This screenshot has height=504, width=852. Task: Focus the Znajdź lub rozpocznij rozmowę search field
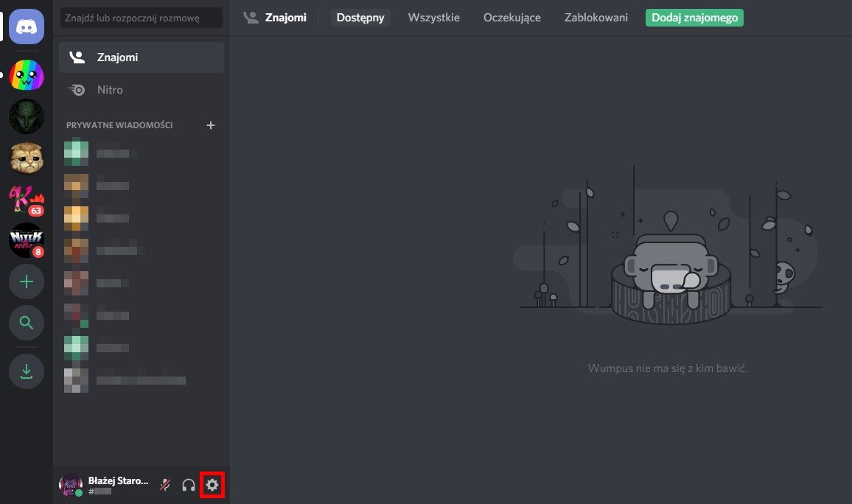coord(142,18)
